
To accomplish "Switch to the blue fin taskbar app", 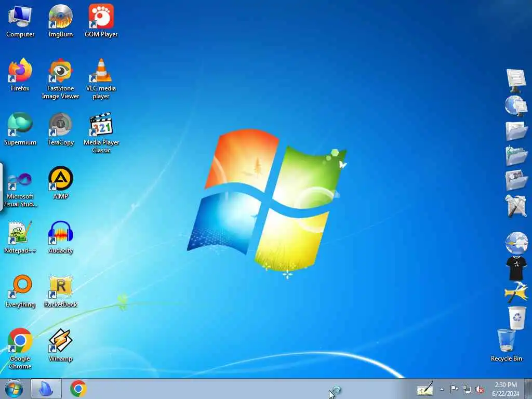I will click(46, 389).
